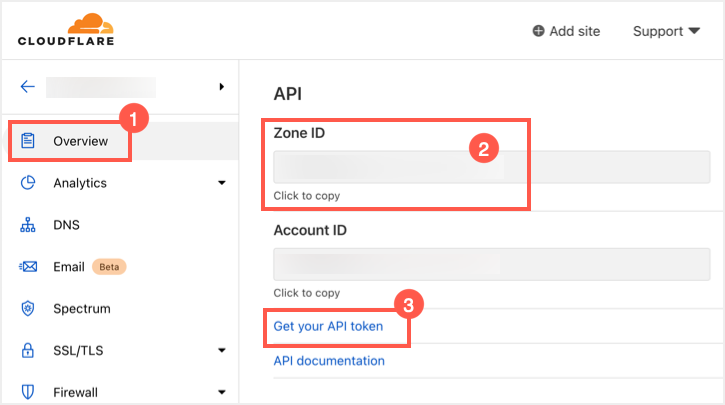
Task: Open the site selector arrow in the sidebar
Action: (221, 87)
